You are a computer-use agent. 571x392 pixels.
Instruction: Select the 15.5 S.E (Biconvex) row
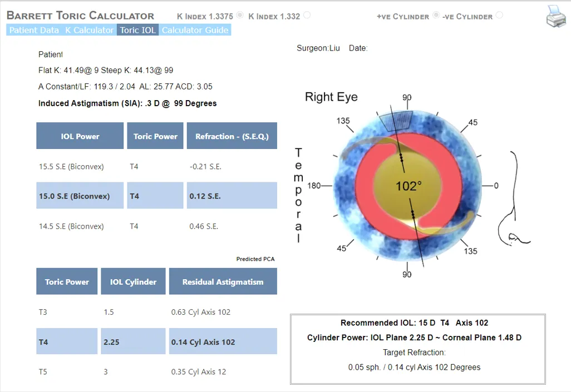(156, 166)
